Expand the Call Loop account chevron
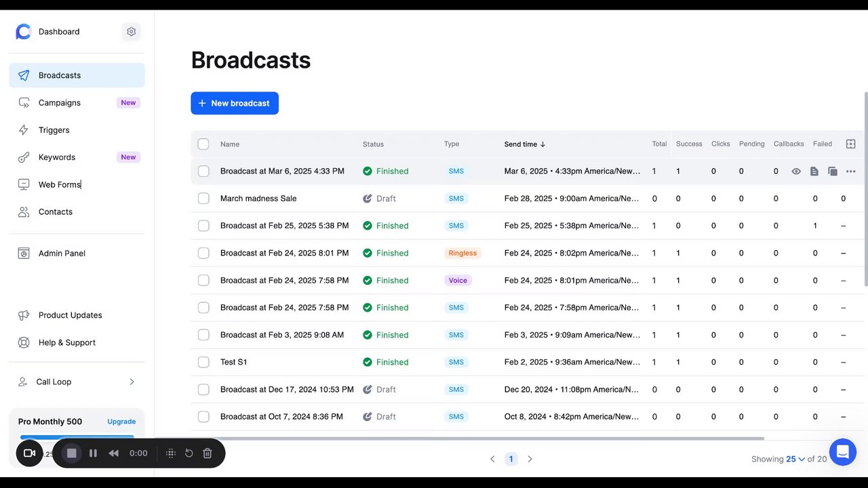This screenshot has width=868, height=488. pyautogui.click(x=132, y=382)
